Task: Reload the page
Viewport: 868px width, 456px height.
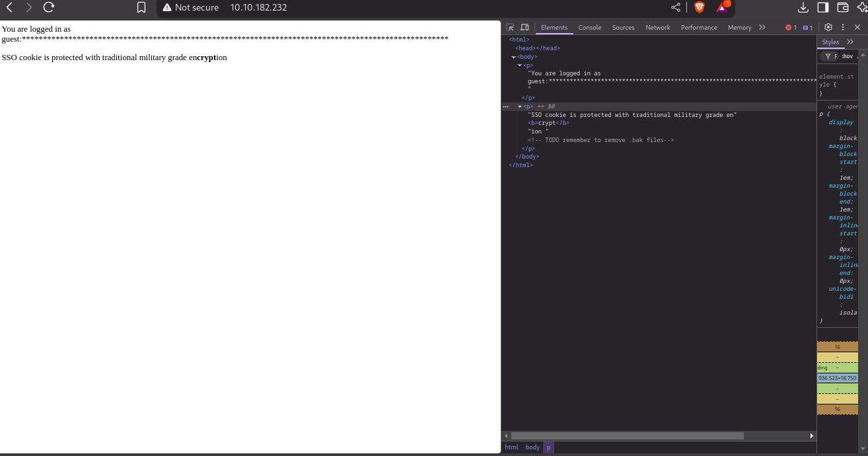Action: [48, 7]
